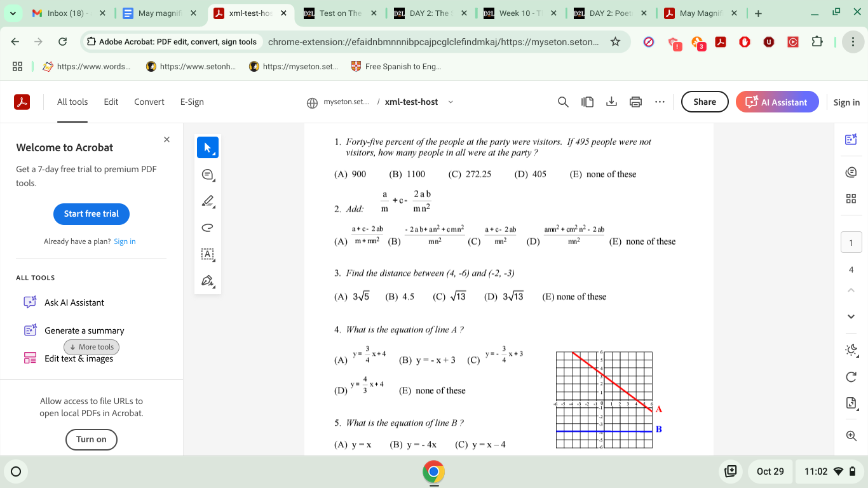Select the highlighter pen tool
Image resolution: width=868 pixels, height=488 pixels.
tap(208, 201)
